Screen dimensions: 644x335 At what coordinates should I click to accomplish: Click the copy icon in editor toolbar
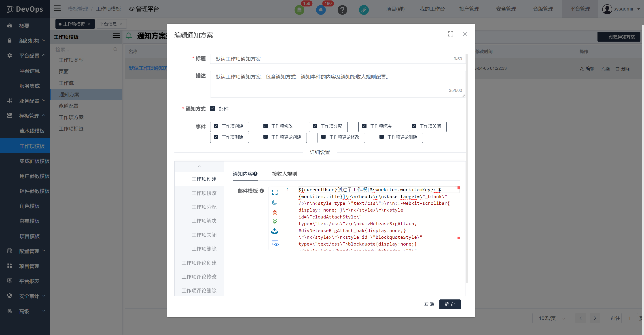point(275,202)
